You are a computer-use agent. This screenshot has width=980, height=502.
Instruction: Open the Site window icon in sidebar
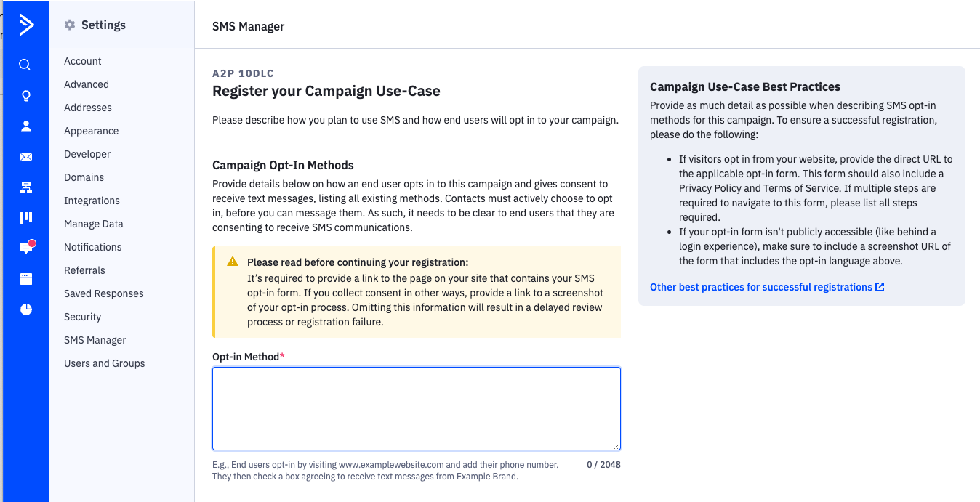pos(26,278)
